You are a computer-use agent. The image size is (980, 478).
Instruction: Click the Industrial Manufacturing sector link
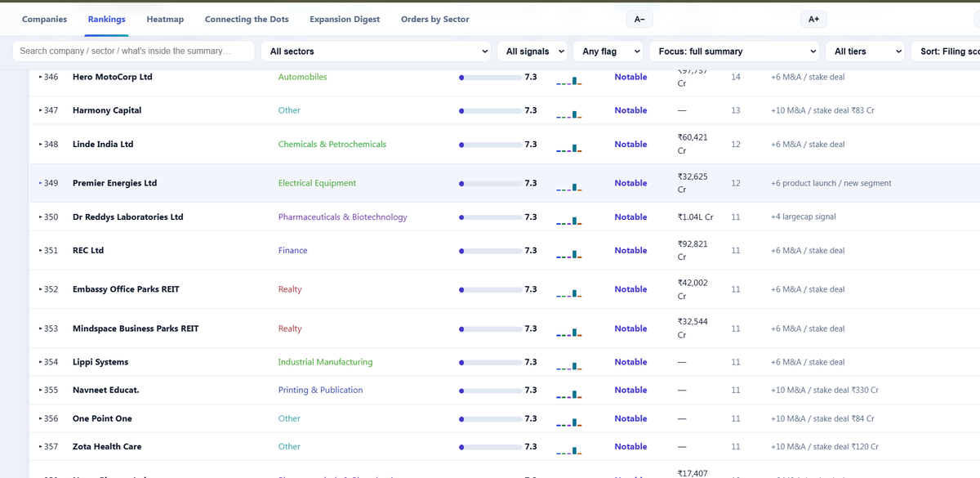click(x=325, y=362)
